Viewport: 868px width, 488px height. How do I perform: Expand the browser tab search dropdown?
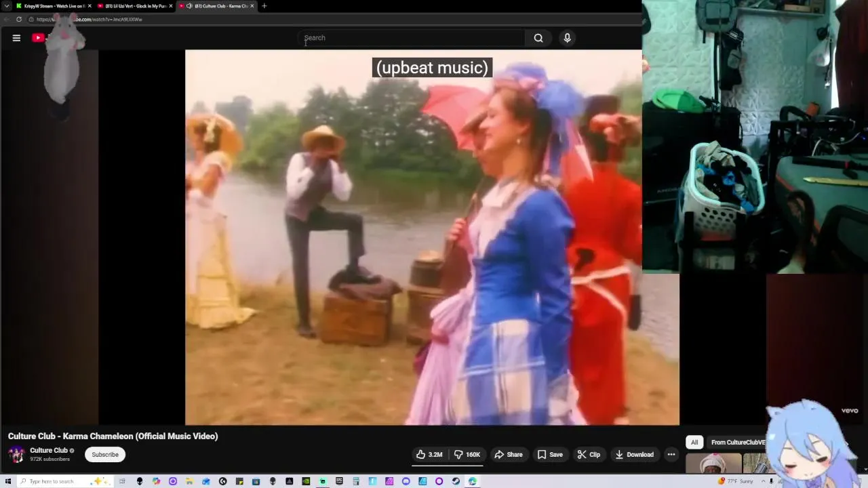[7, 6]
